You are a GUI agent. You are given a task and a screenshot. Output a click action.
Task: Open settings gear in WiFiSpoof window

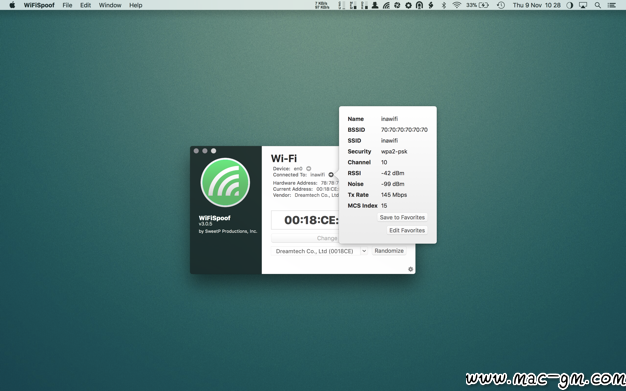pos(410,269)
